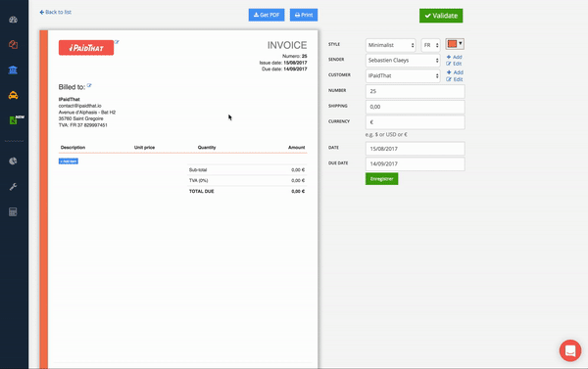Screen dimensions: 588x369
Task: Click edit icon beside Billed to
Action: [x=89, y=85]
